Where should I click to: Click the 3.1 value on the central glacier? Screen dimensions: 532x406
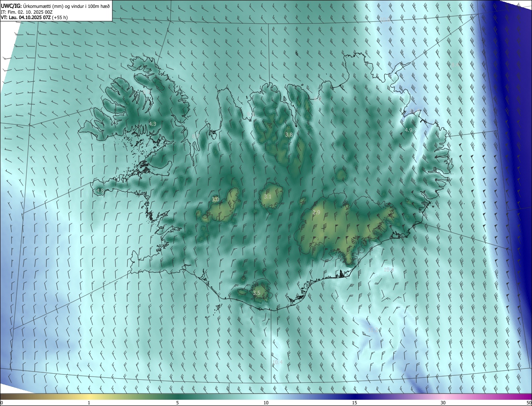[267, 196]
